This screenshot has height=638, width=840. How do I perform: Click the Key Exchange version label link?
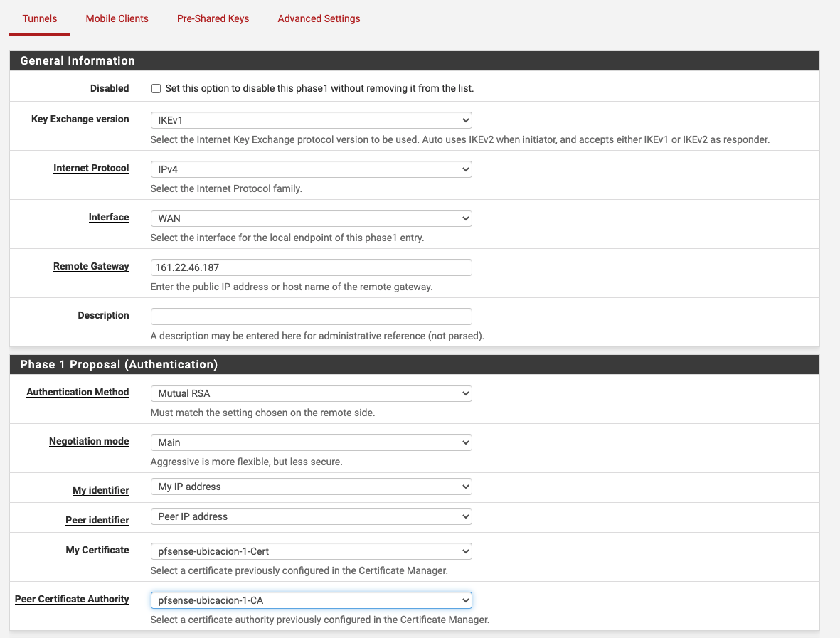80,119
